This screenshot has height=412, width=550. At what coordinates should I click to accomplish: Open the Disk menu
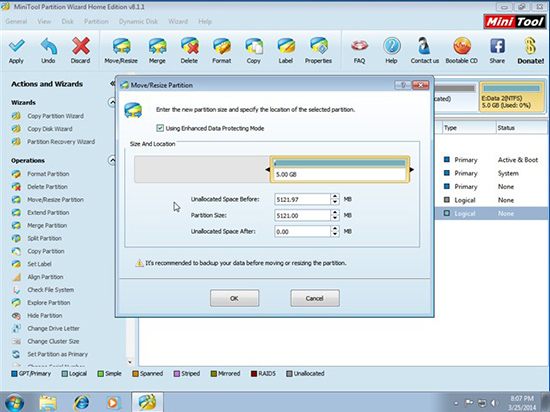pos(67,22)
